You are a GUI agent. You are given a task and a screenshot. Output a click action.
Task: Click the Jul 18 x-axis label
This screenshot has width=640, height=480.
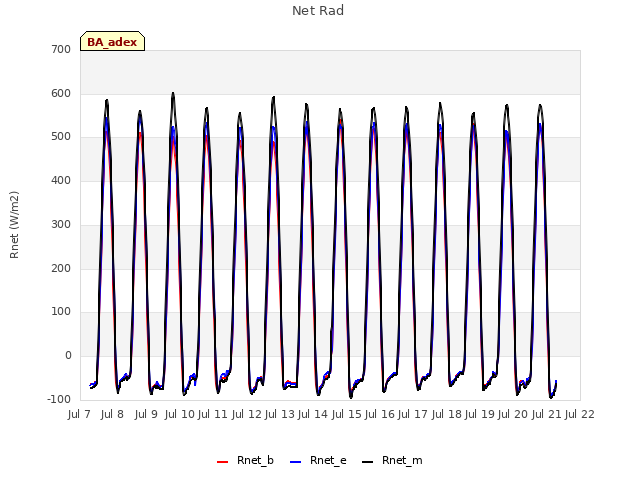point(447,414)
